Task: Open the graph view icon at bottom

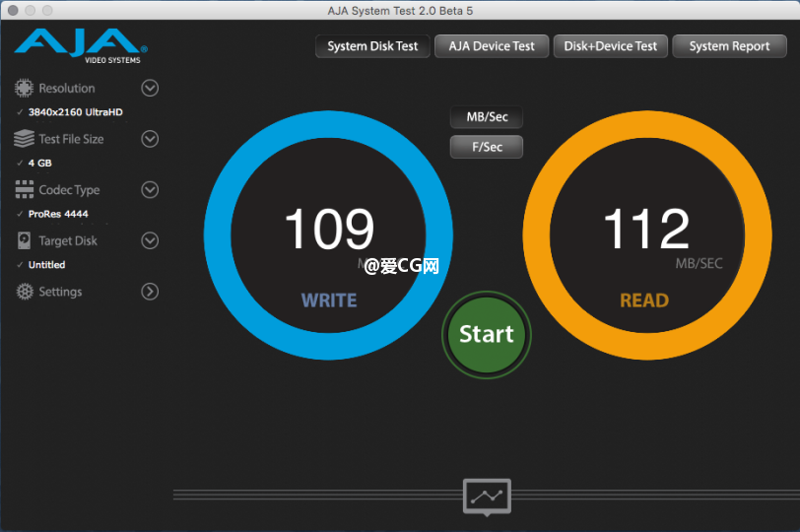Action: point(487,497)
